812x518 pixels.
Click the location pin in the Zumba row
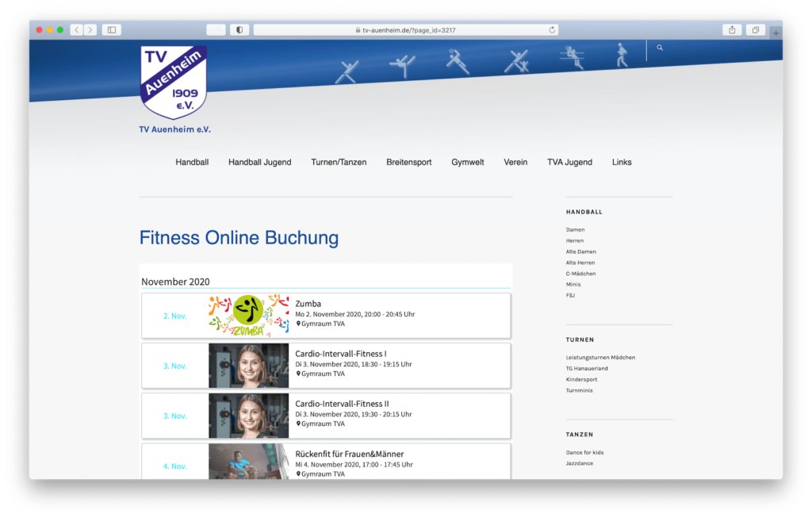click(298, 324)
